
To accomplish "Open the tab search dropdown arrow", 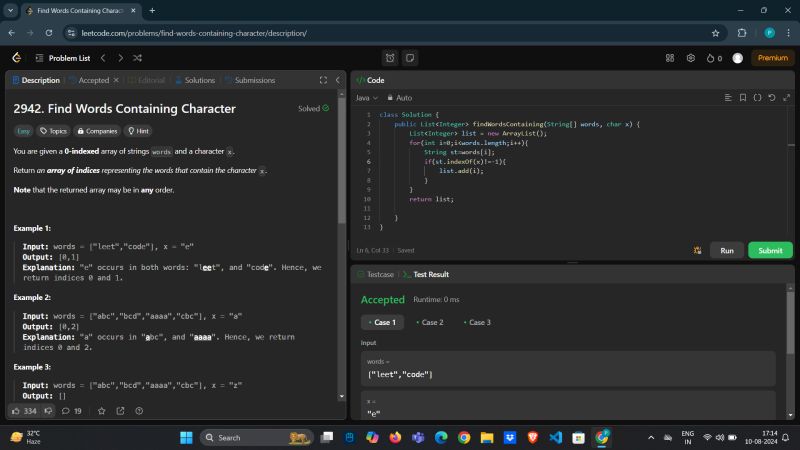I will pyautogui.click(x=10, y=10).
